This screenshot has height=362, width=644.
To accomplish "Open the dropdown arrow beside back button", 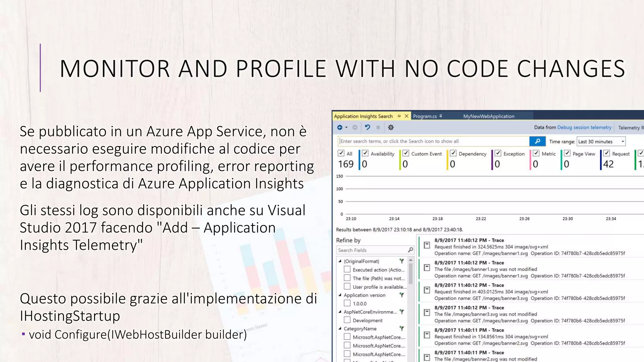I will tap(346, 128).
